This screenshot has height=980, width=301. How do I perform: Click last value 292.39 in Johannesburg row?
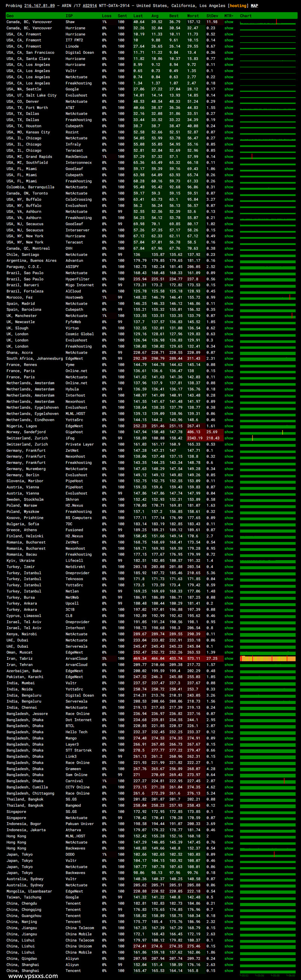(x=140, y=359)
